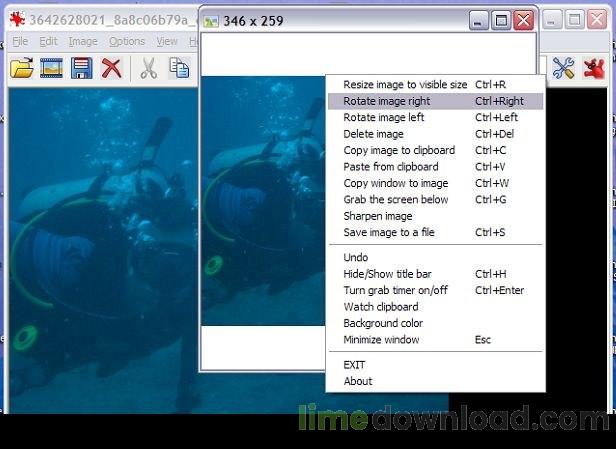Click Save image to a file
This screenshot has width=616, height=449.
pos(389,232)
